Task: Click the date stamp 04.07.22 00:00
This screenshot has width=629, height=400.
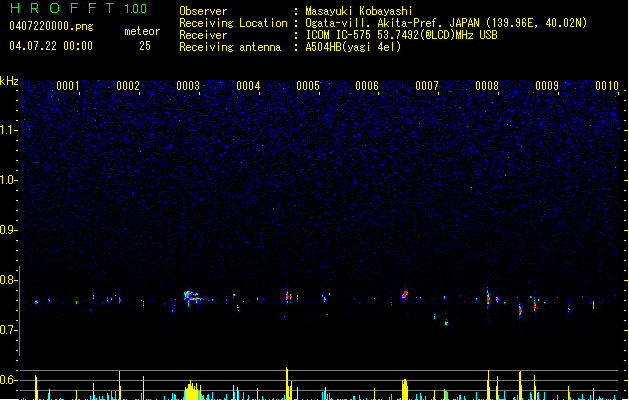Action: [x=51, y=46]
